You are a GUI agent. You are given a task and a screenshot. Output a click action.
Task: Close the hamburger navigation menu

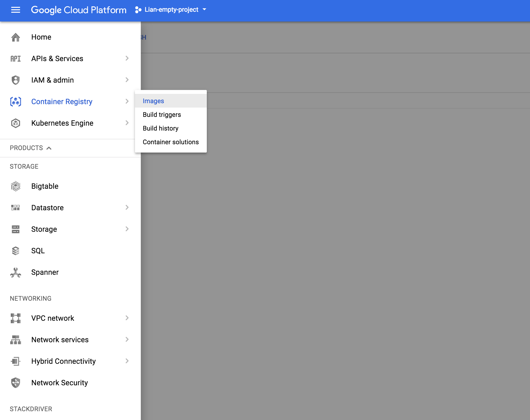[x=15, y=10]
